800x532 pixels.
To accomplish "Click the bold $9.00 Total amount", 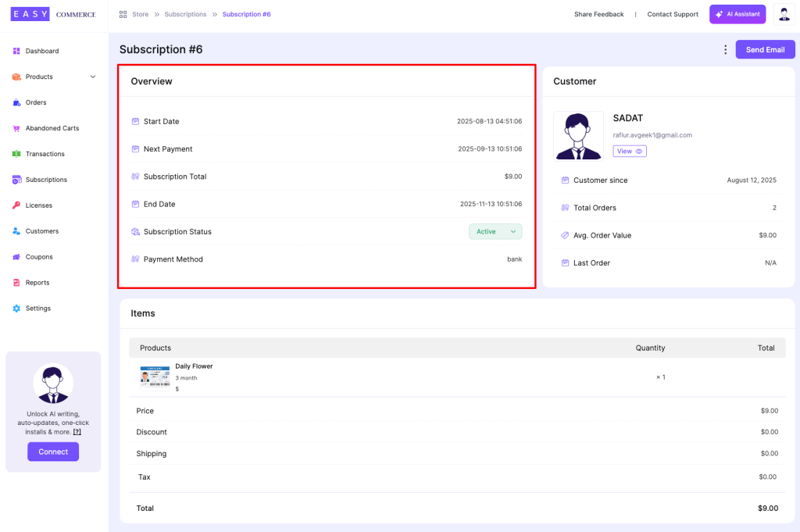I will coord(768,508).
